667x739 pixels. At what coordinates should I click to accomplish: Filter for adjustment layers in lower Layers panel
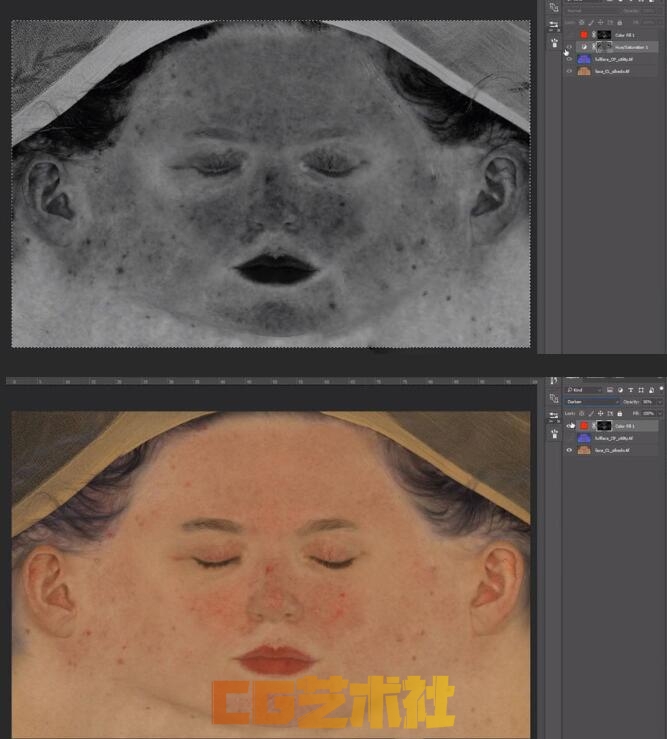pos(620,390)
